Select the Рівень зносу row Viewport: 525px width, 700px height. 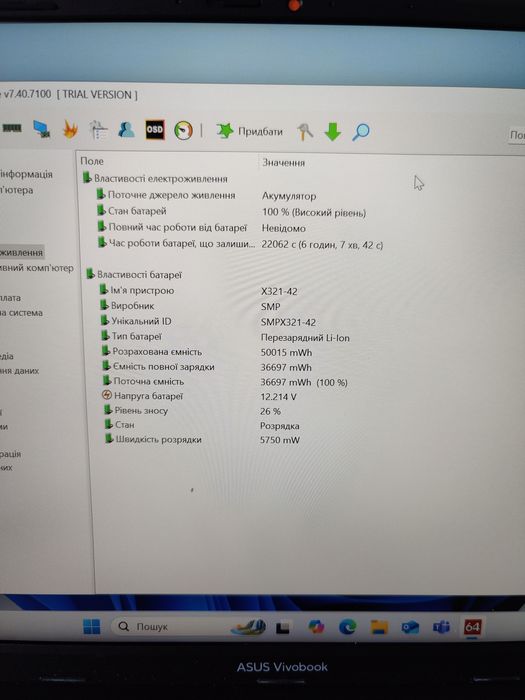click(136, 410)
